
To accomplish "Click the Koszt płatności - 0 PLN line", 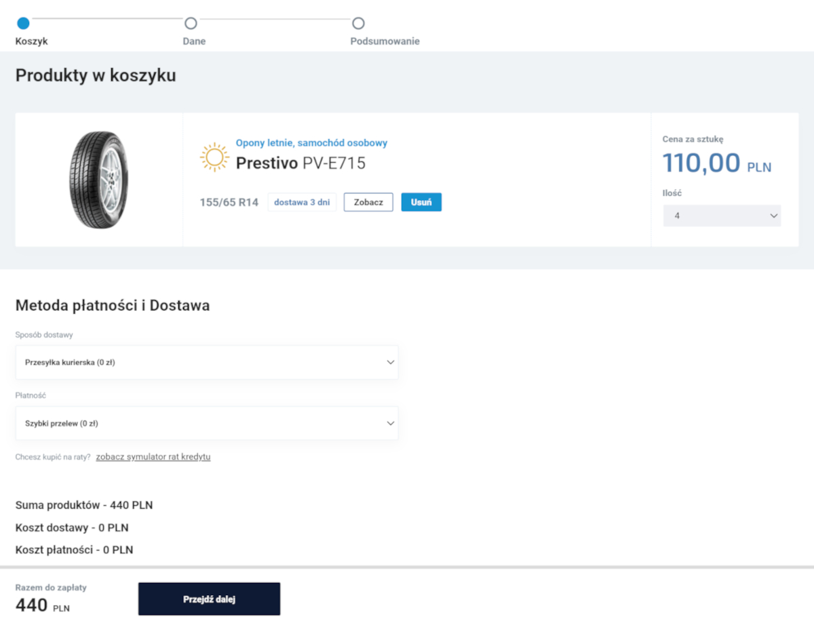I will click(x=74, y=550).
